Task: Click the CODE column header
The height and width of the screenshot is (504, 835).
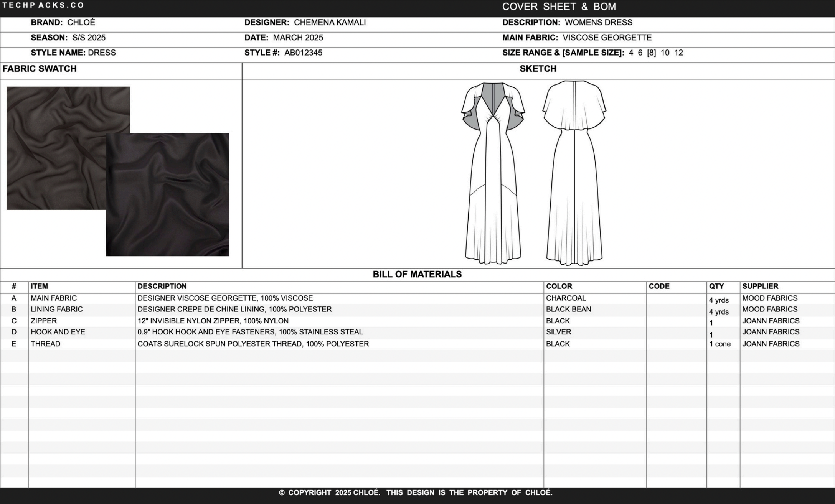Action: [x=659, y=286]
